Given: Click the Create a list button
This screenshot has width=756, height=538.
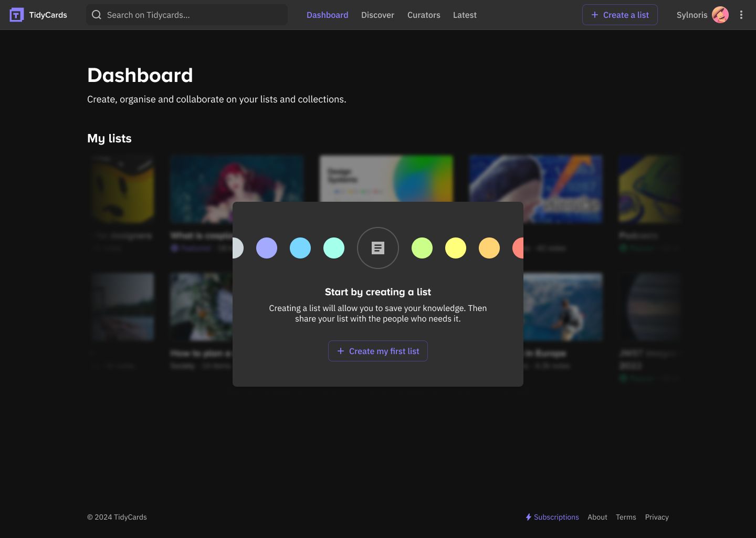Looking at the screenshot, I should (620, 15).
